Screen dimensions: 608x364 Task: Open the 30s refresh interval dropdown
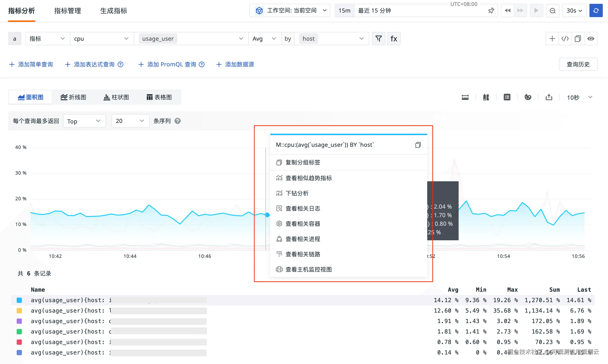574,10
